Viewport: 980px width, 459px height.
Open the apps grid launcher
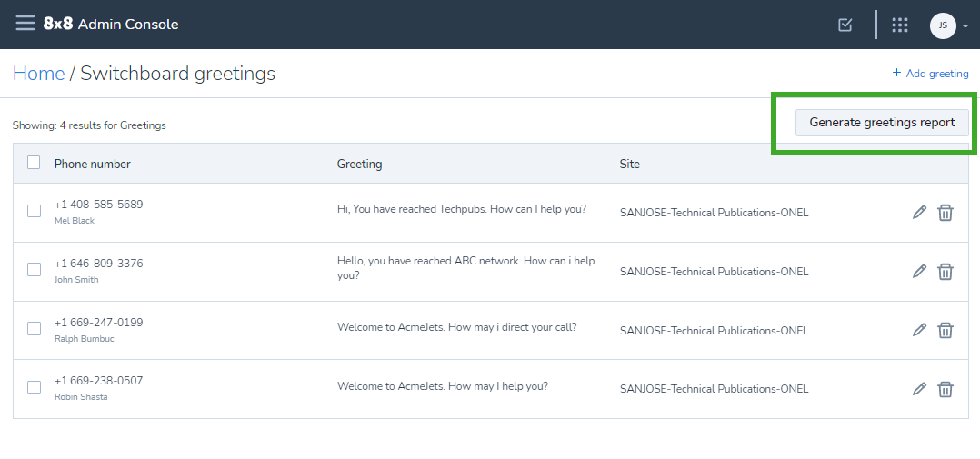[899, 25]
